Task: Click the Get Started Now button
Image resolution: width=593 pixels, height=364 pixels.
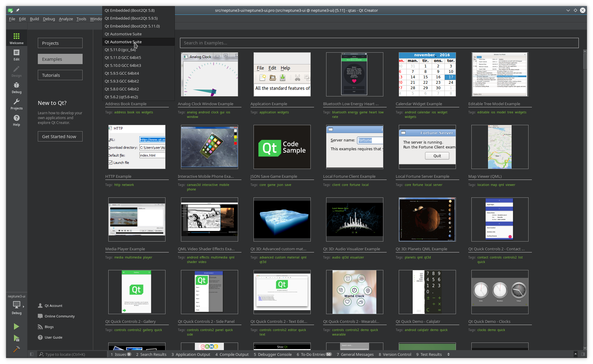Action: tap(60, 136)
